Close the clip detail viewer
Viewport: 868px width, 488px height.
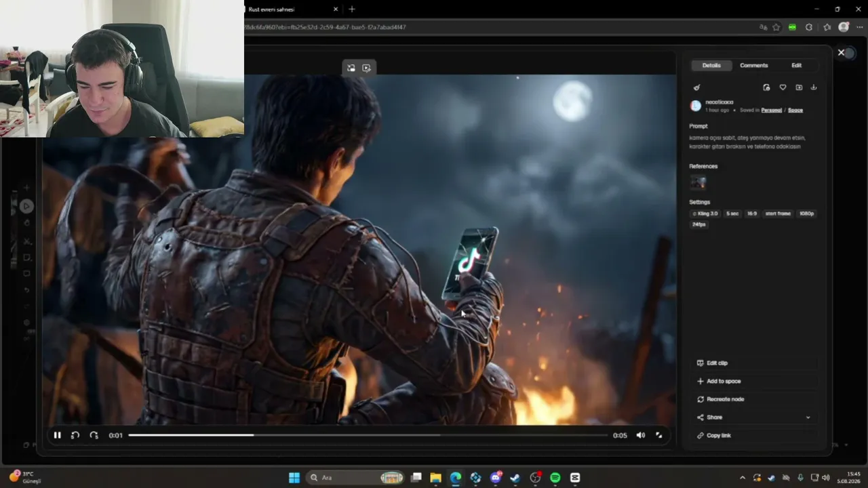tap(841, 52)
